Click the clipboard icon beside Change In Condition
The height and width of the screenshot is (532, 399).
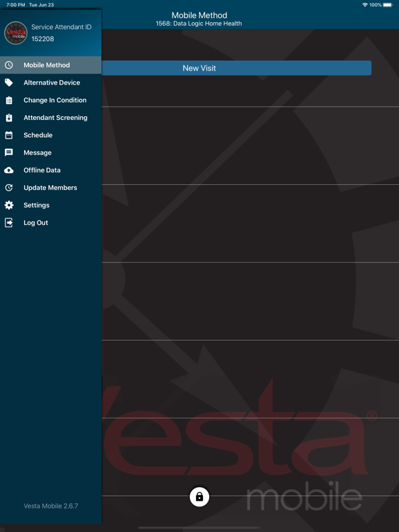point(9,100)
